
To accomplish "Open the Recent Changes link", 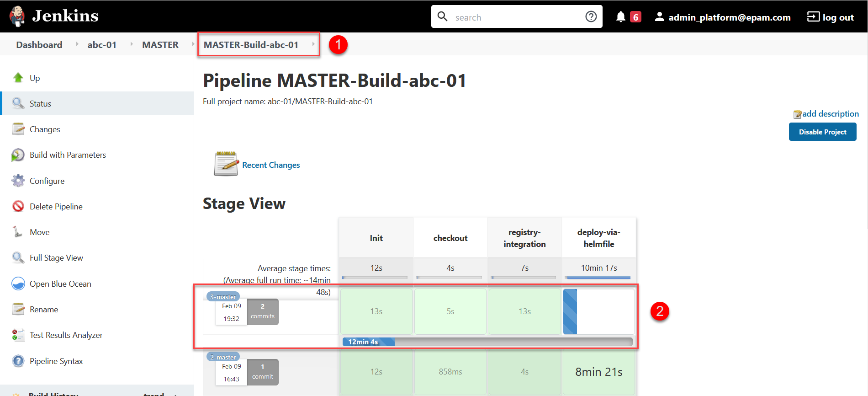I will click(271, 165).
